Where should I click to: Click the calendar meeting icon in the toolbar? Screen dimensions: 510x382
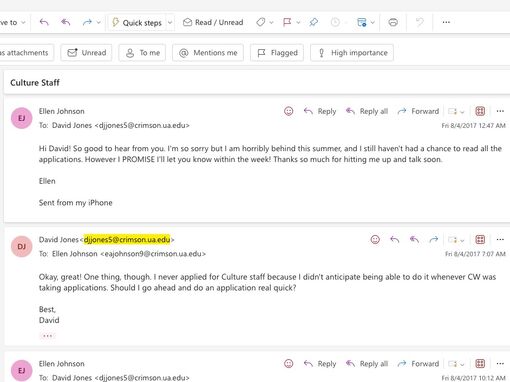362,22
